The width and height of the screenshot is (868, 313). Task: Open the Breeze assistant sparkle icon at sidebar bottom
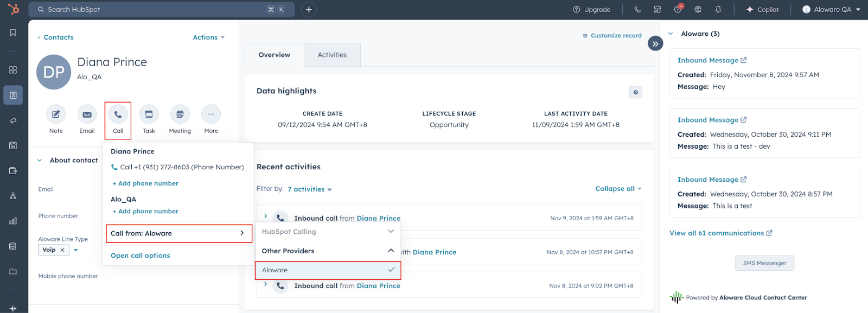[13, 308]
